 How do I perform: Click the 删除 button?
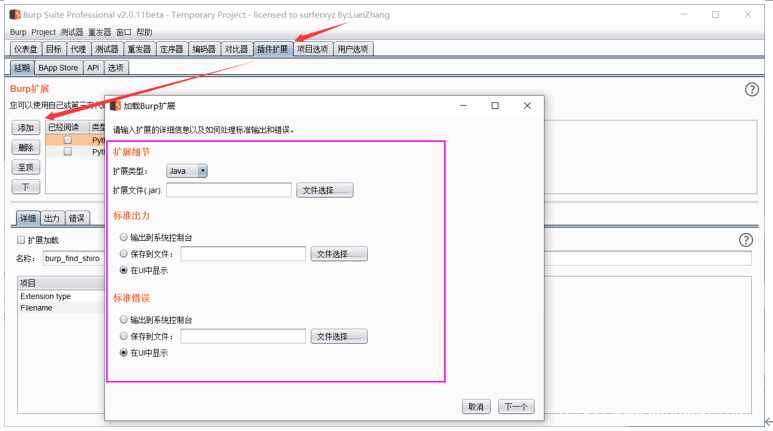(26, 147)
